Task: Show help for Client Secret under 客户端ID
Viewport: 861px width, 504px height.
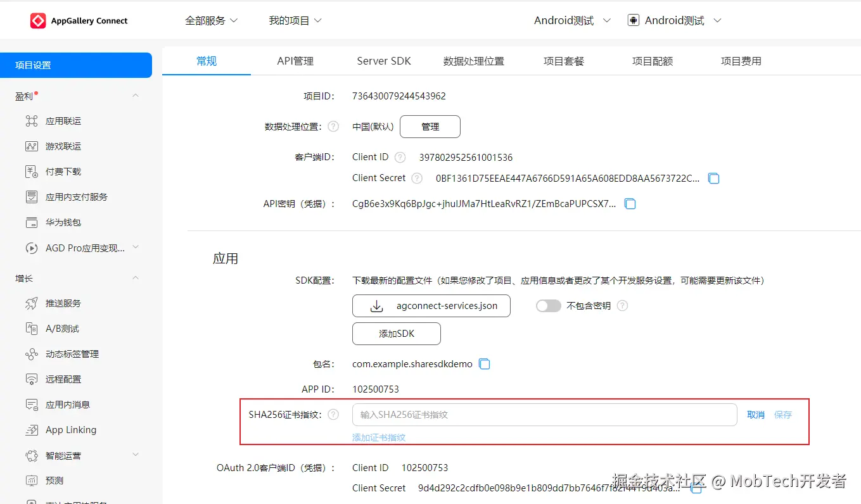Action: pos(417,179)
